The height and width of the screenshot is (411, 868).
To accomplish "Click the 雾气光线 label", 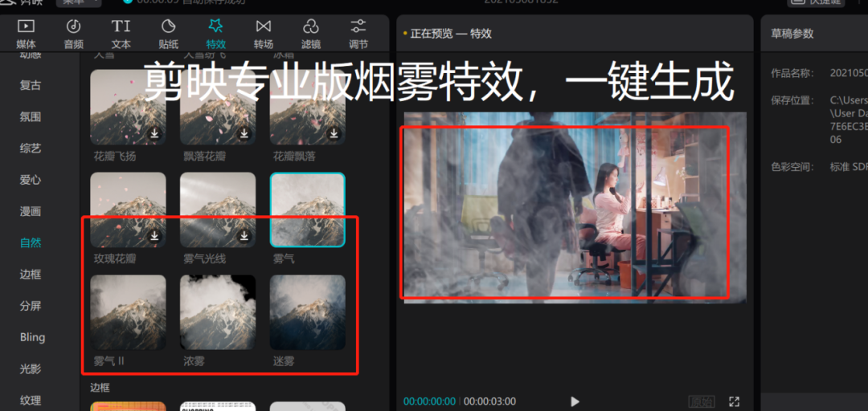I will [x=204, y=258].
